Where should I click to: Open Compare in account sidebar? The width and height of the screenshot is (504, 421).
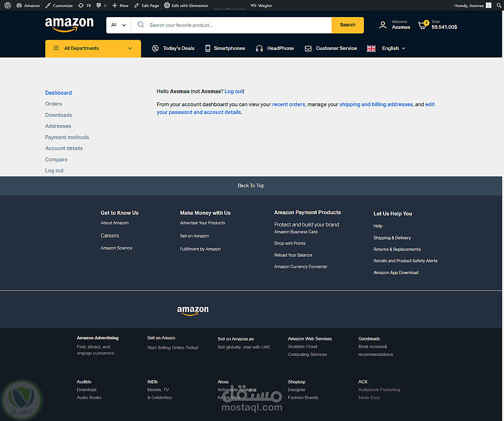56,159
